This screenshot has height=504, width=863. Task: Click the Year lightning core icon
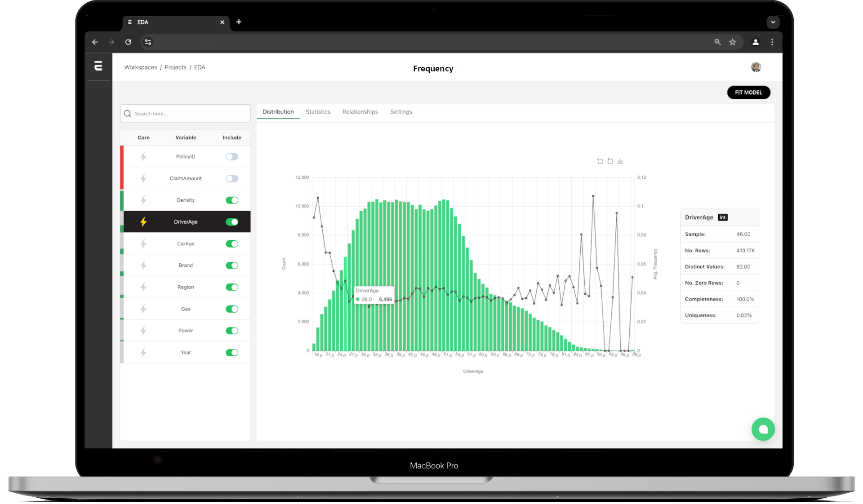tap(143, 352)
